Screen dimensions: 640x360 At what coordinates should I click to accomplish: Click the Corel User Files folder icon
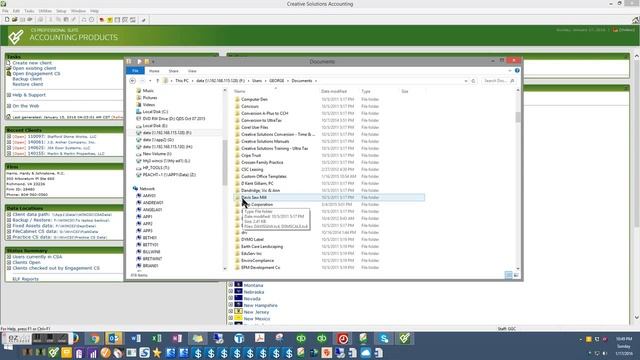pyautogui.click(x=238, y=127)
